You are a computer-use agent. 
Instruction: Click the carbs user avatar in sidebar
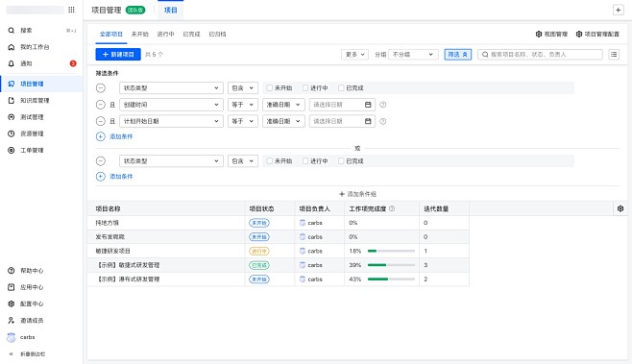[x=12, y=337]
